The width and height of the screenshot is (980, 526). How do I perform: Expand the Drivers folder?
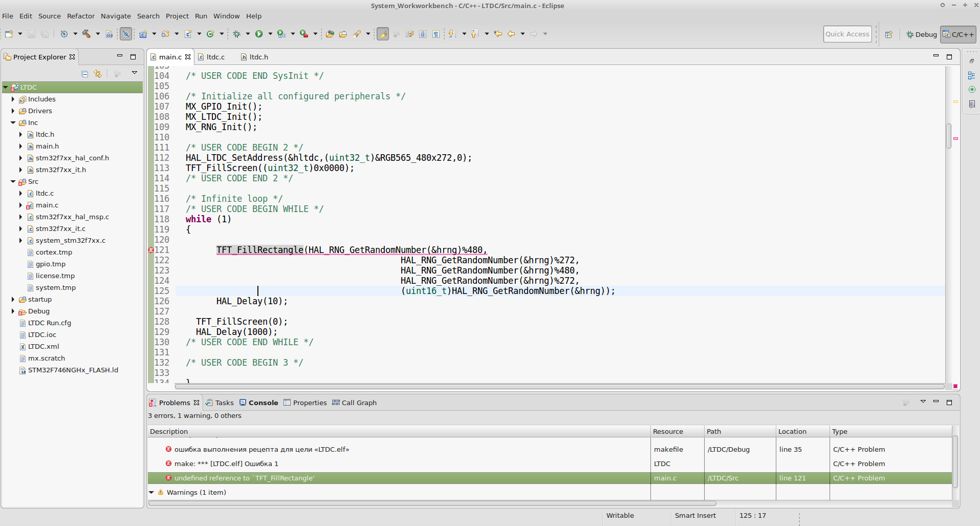pos(13,111)
